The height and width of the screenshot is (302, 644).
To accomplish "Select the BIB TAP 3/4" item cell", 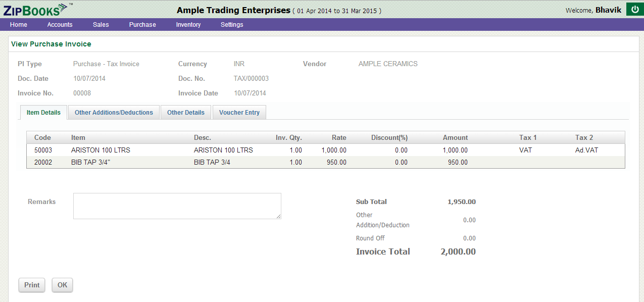I will pos(90,162).
